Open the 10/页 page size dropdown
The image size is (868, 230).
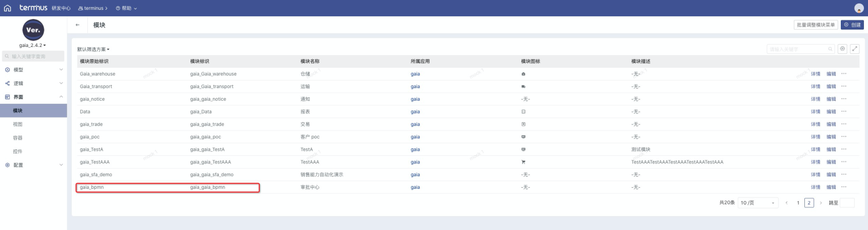758,203
